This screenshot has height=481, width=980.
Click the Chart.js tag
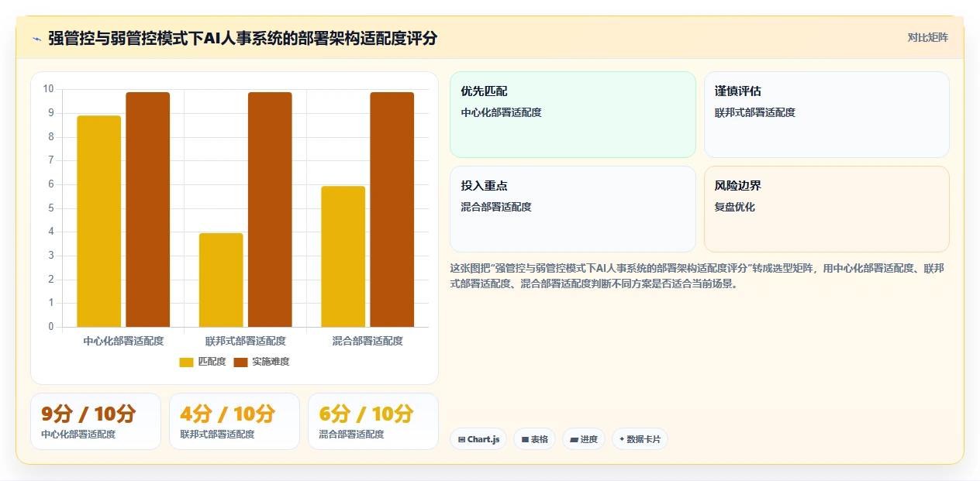(478, 439)
